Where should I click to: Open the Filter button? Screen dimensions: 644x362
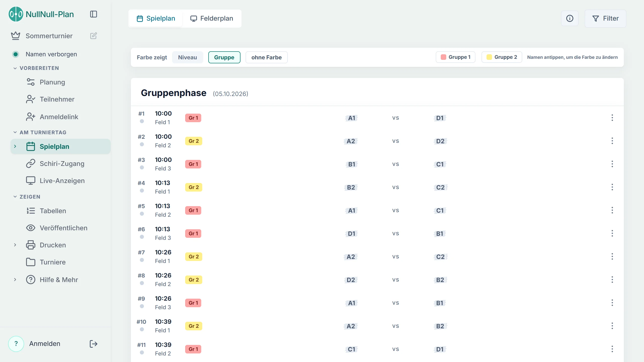click(x=605, y=18)
